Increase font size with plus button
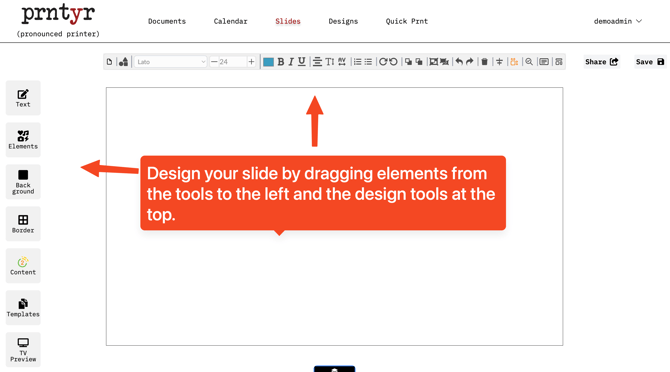Image resolution: width=670 pixels, height=372 pixels. click(x=251, y=62)
